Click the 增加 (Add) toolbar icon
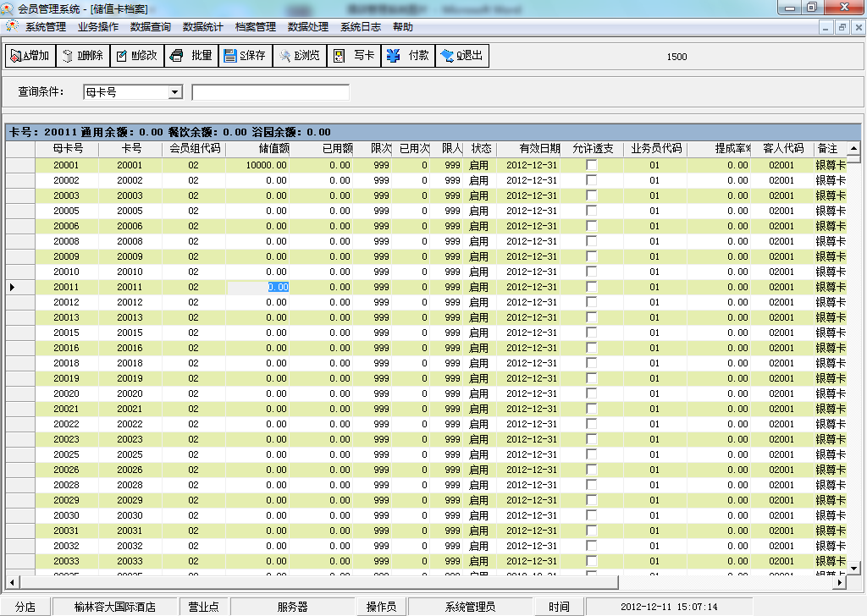Image resolution: width=867 pixels, height=616 pixels. click(30, 57)
